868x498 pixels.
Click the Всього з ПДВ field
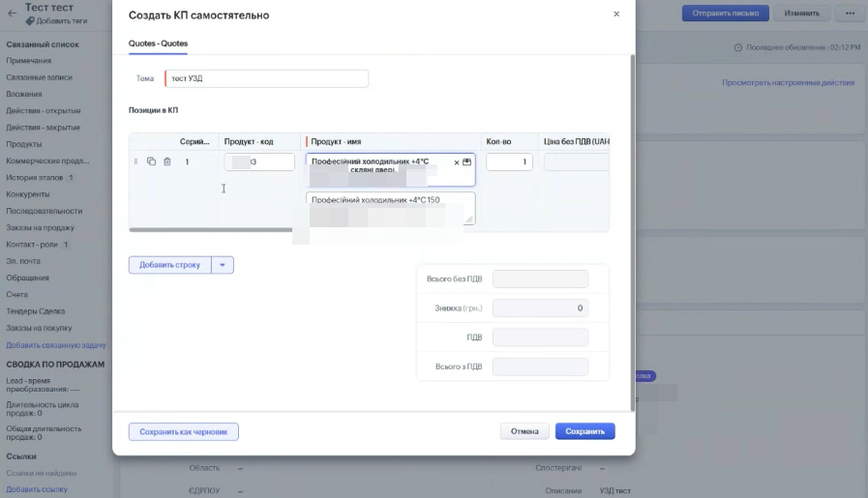point(540,366)
